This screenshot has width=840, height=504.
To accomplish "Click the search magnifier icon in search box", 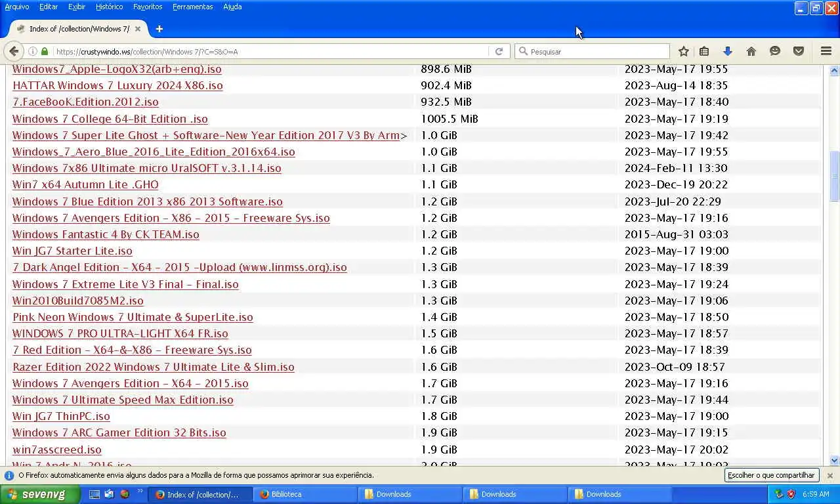I will [523, 51].
